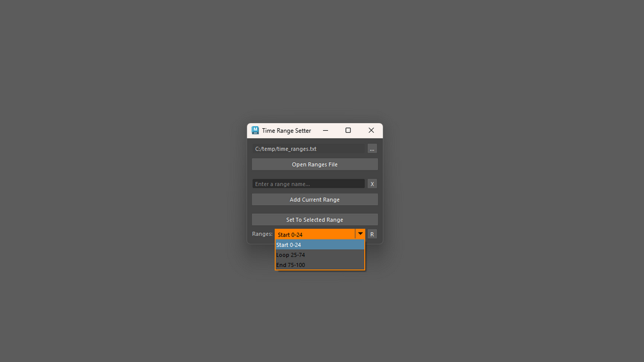Choose Loop 25-74 from the ranges list
This screenshot has width=644, height=362.
(320, 255)
